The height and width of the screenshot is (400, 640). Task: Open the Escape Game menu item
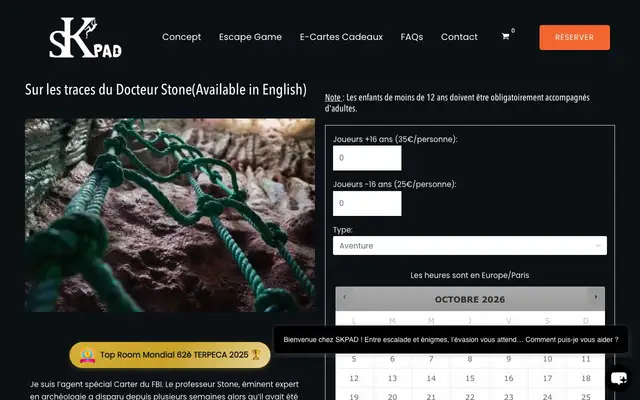pos(250,37)
